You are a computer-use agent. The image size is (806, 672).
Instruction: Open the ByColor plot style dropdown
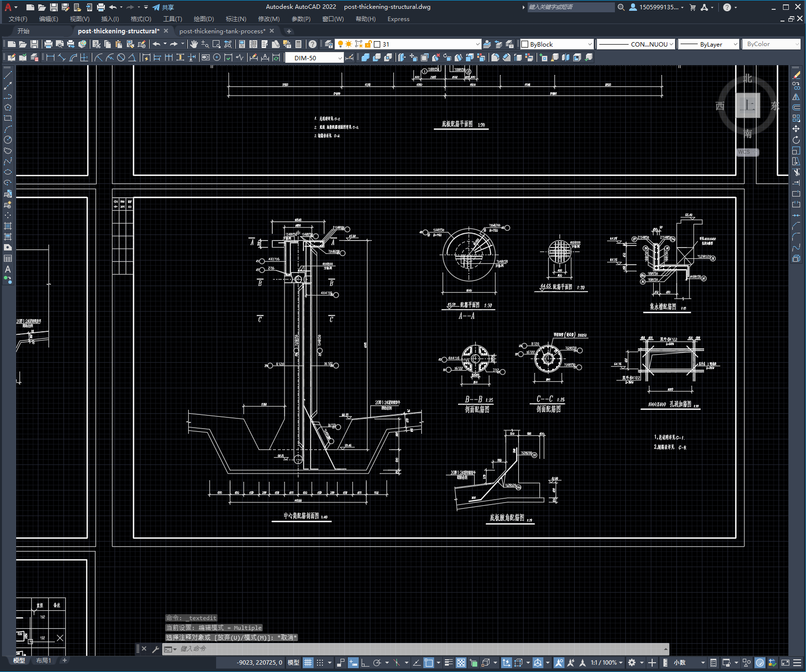click(x=771, y=44)
